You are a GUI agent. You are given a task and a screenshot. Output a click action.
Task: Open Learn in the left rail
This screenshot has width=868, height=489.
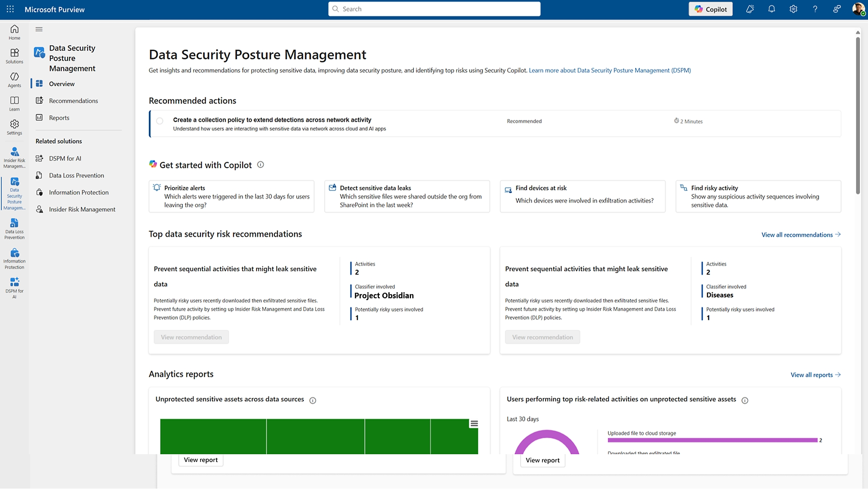[x=14, y=104]
